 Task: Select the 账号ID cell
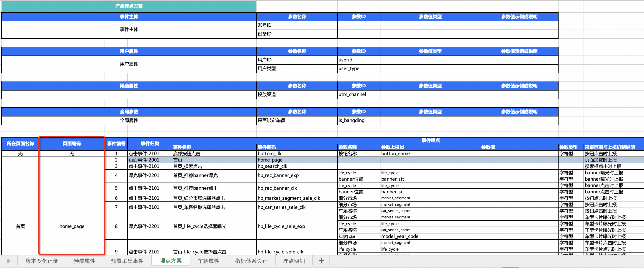click(x=297, y=25)
